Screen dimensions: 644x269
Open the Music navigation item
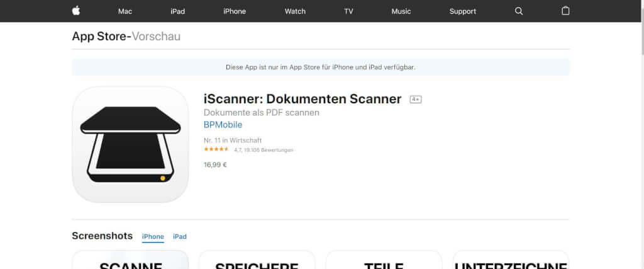point(401,11)
